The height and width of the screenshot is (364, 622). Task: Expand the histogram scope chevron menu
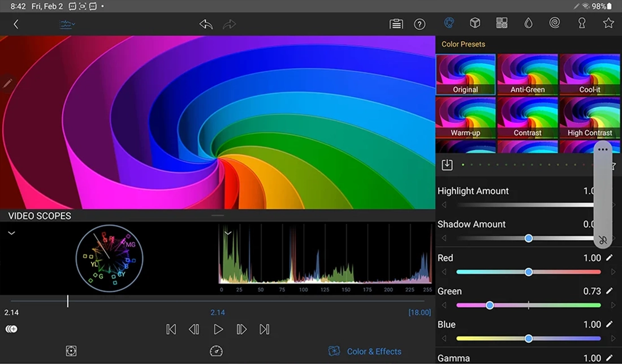(x=227, y=233)
